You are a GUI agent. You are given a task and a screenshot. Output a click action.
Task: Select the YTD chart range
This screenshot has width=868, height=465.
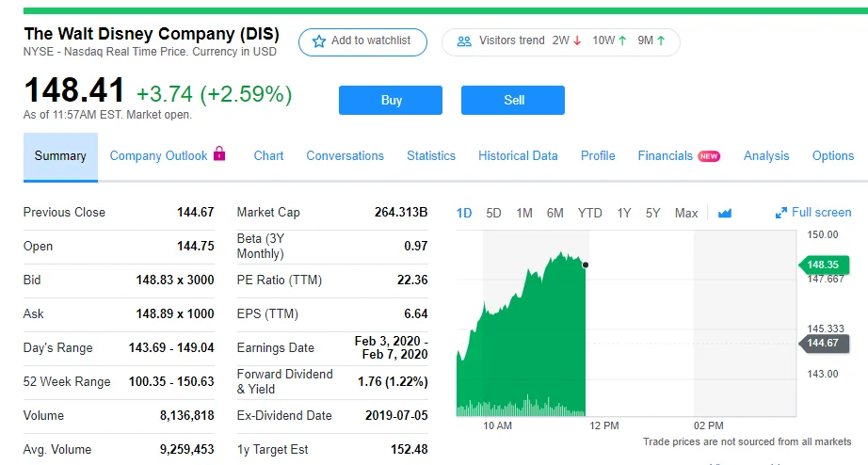[x=589, y=213]
